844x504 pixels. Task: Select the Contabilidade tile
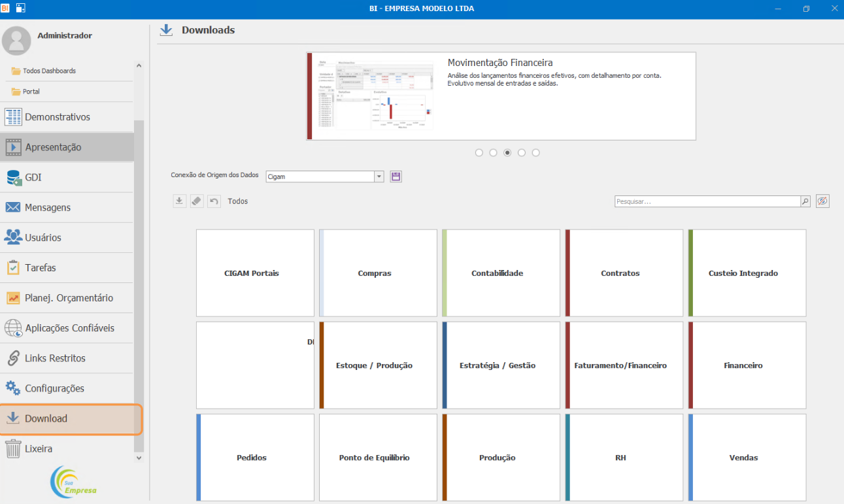(x=501, y=273)
